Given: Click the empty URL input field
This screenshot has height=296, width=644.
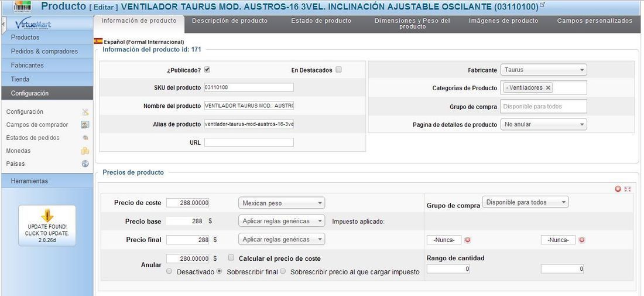Looking at the screenshot, I should pyautogui.click(x=249, y=142).
